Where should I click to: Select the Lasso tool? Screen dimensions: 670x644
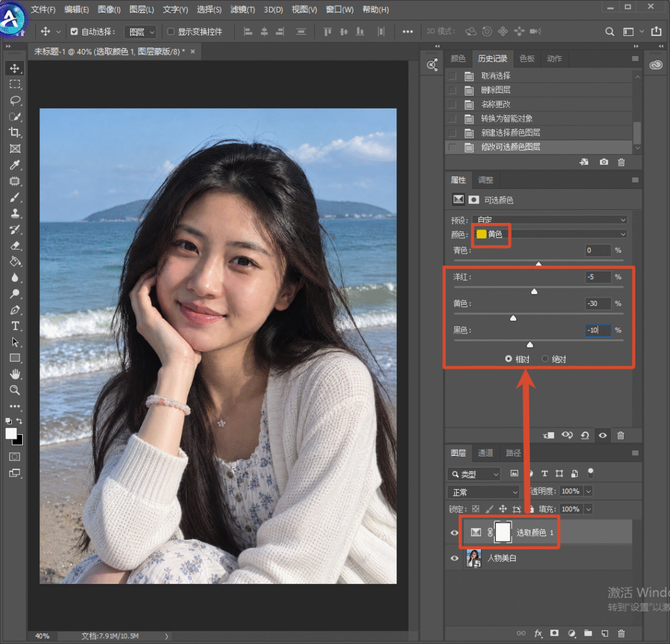15,100
